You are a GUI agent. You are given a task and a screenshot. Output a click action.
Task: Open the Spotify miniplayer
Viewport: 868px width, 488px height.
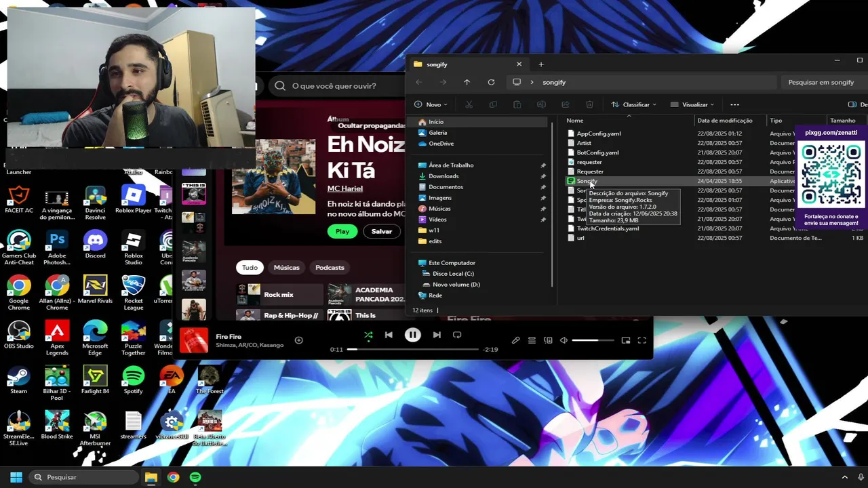626,340
